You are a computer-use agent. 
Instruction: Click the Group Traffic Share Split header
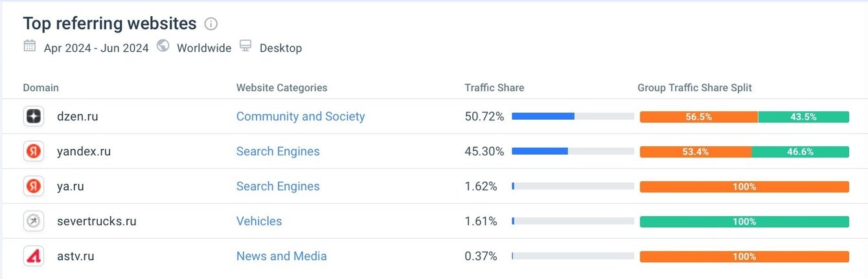(694, 88)
